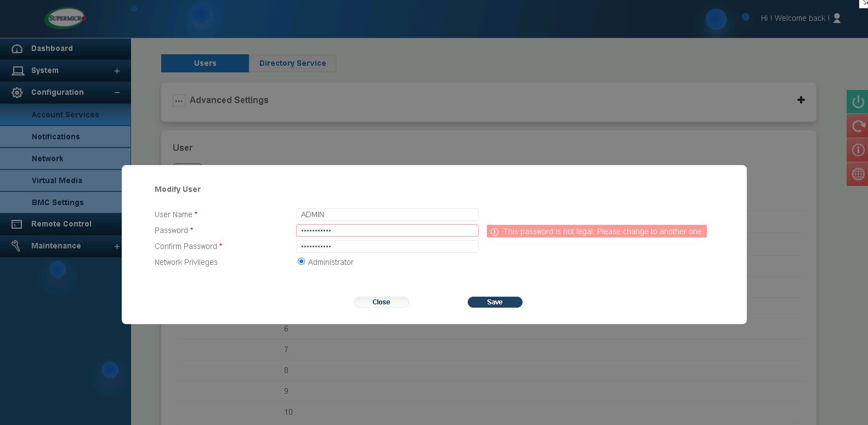
Task: Expand the System menu plus sign
Action: pyautogui.click(x=117, y=71)
